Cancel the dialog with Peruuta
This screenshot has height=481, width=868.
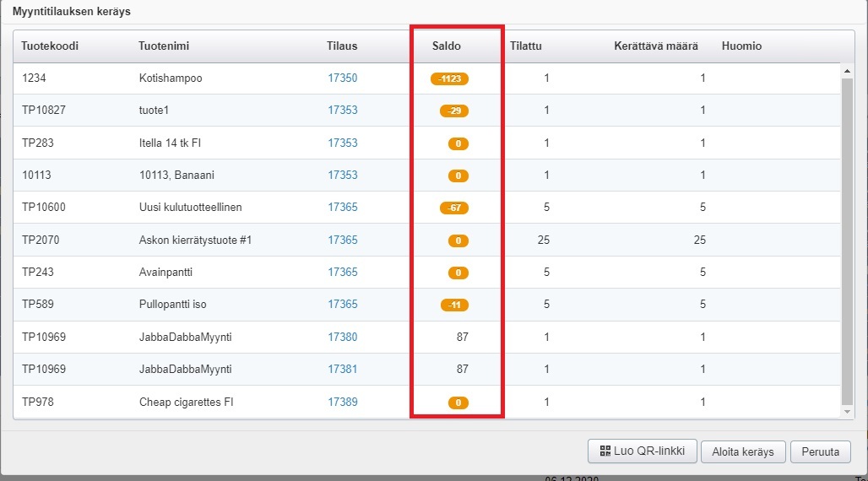[x=820, y=451]
